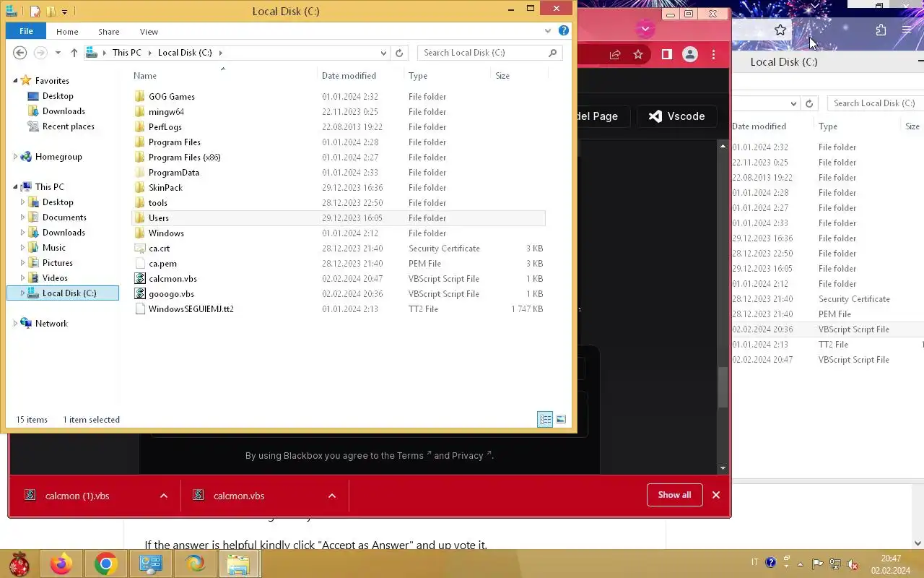Open the Privacy link on Blackbox page
Viewport: 924px width, 578px height.
click(x=471, y=456)
